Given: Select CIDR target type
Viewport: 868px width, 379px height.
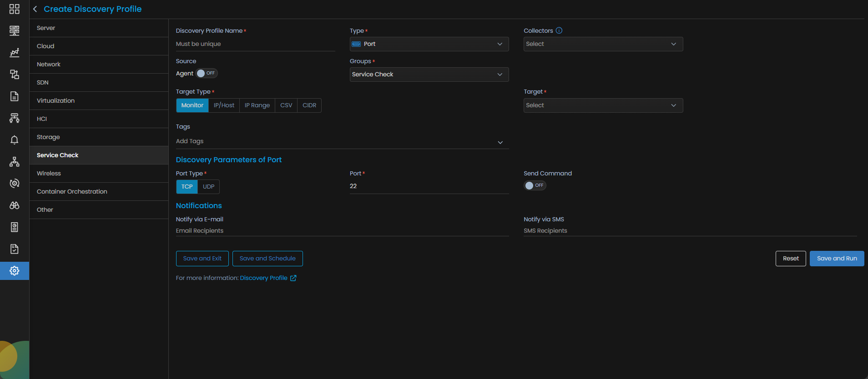Looking at the screenshot, I should coord(309,105).
